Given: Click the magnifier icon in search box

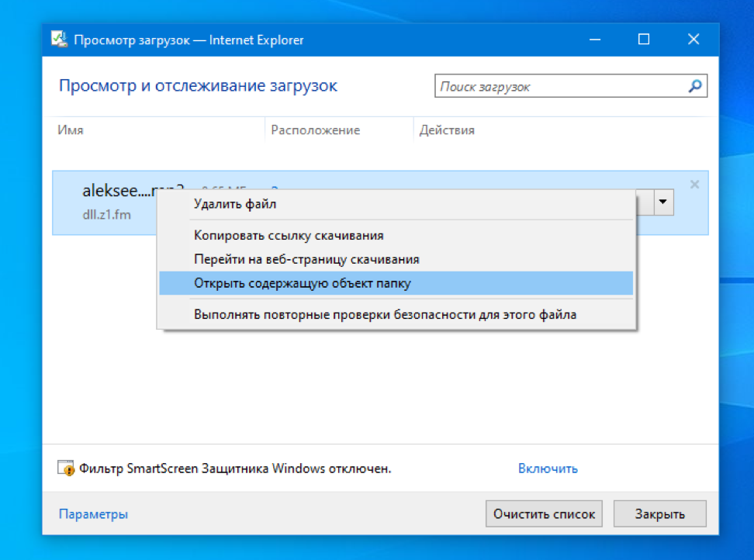Looking at the screenshot, I should click(695, 87).
